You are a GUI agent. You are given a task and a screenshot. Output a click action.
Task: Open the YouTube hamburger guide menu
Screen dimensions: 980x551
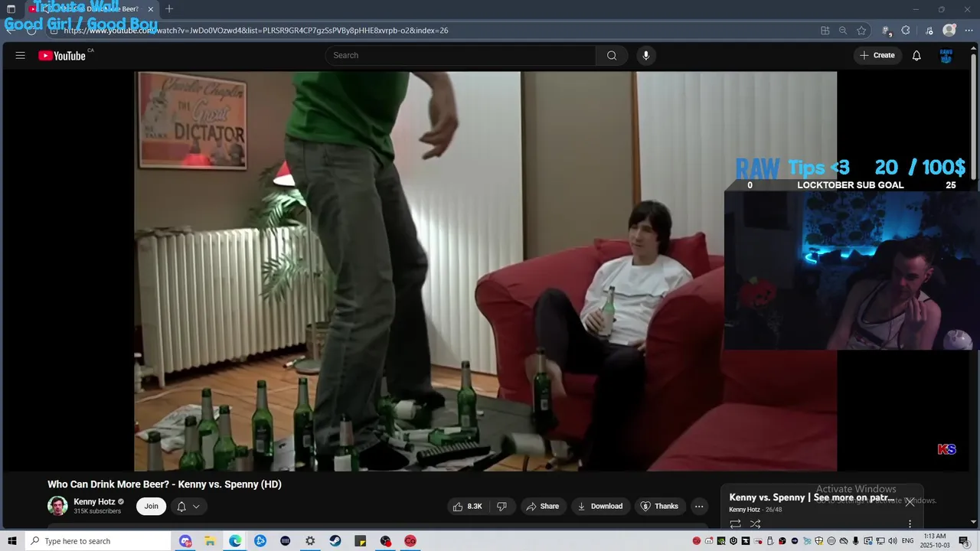(21, 55)
